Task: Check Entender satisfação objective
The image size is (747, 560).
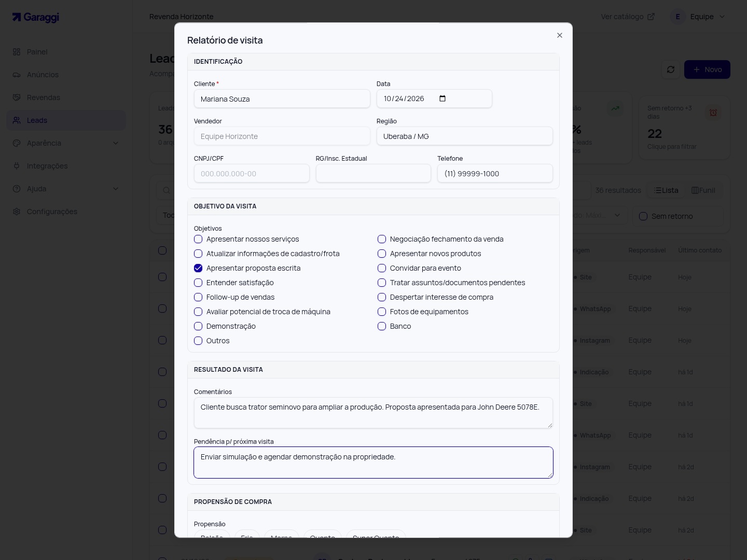Action: pos(198,283)
